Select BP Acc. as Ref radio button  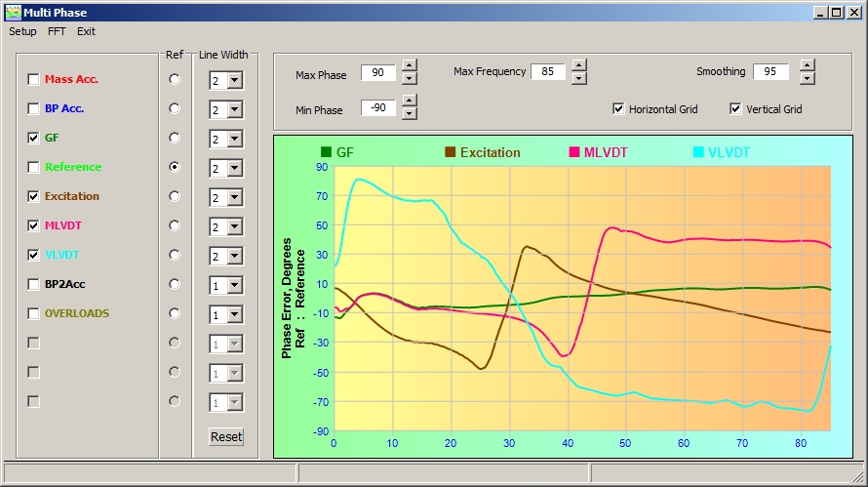(x=175, y=108)
